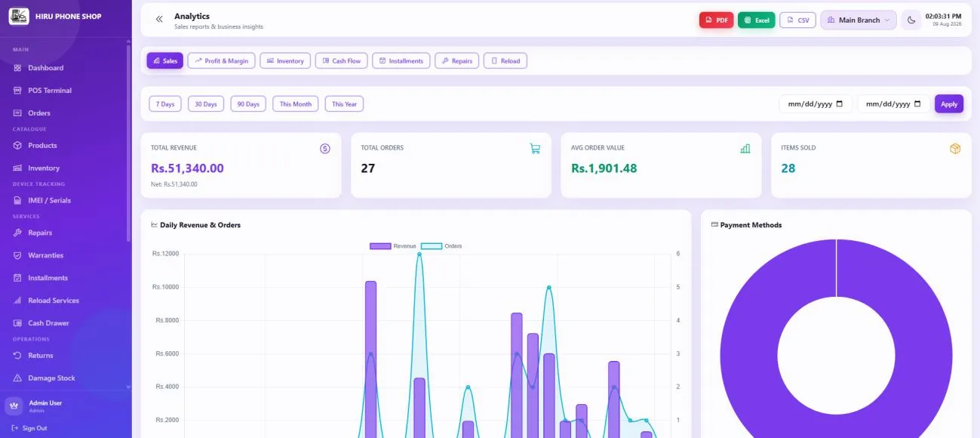The width and height of the screenshot is (980, 438).
Task: Click the tallest revenue bar near Rs.10000
Action: [370, 359]
